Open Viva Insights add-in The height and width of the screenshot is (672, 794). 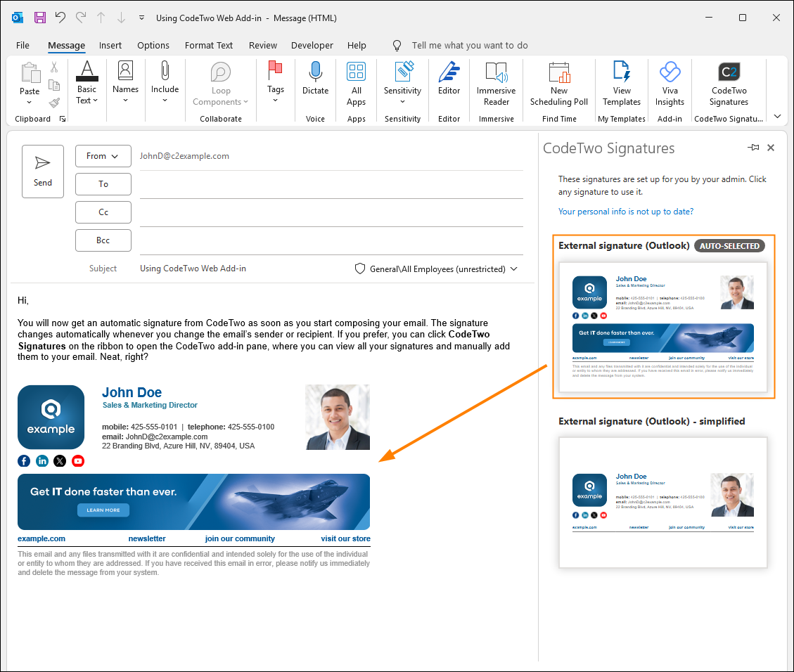tap(670, 84)
